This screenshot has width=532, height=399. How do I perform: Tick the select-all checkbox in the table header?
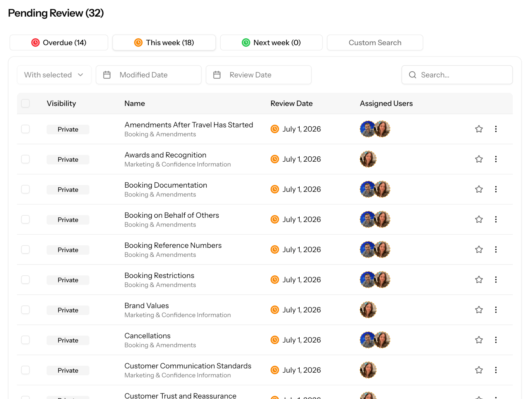tap(25, 103)
